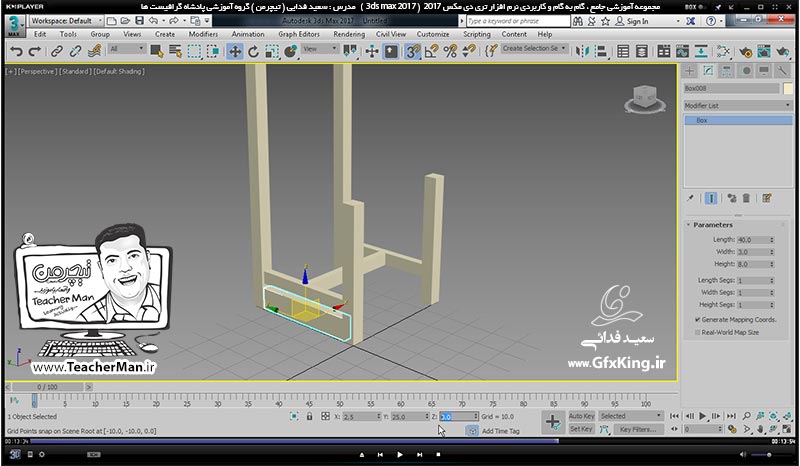
Task: Activate the Select and Rotate tool
Action: tap(254, 51)
